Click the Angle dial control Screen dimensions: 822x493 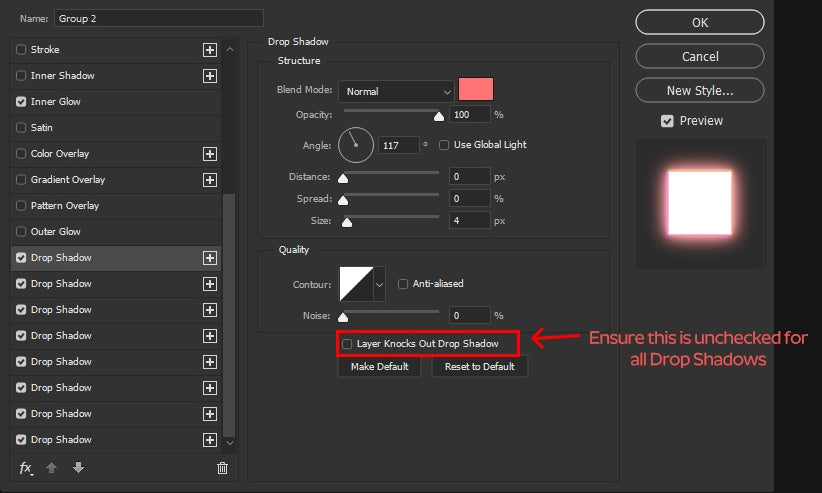pos(356,145)
